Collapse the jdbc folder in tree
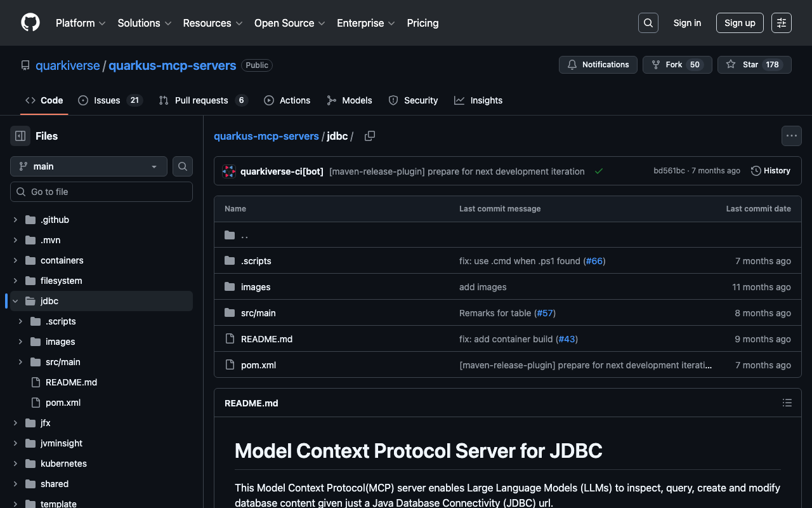 (x=15, y=301)
